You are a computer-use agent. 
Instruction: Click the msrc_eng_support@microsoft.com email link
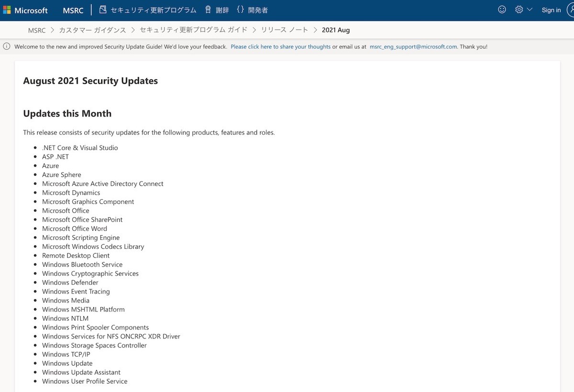point(414,47)
